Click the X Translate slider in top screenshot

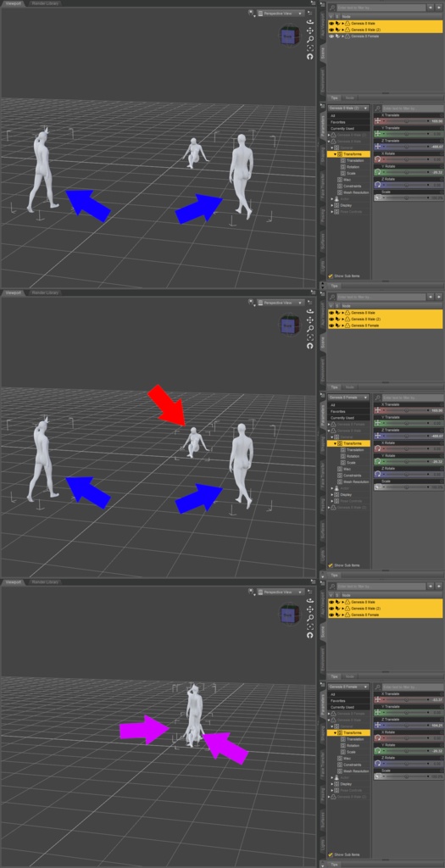pyautogui.click(x=406, y=120)
